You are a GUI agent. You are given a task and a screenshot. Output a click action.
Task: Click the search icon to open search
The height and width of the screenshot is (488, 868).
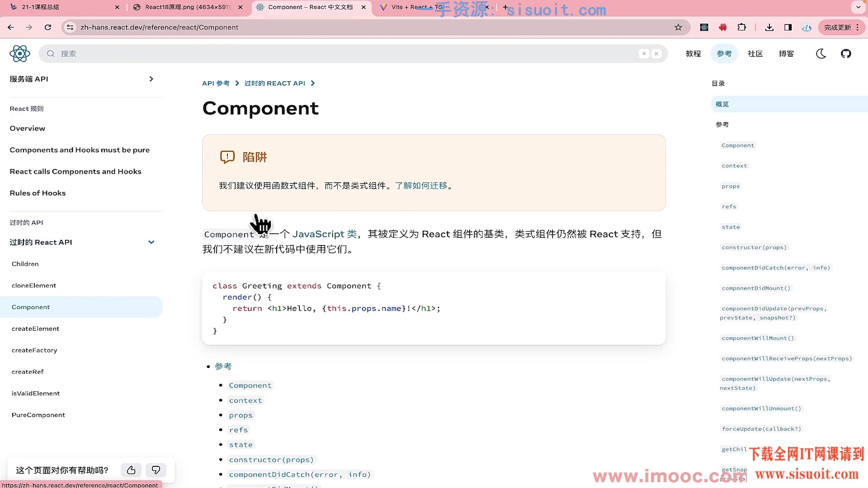point(51,54)
